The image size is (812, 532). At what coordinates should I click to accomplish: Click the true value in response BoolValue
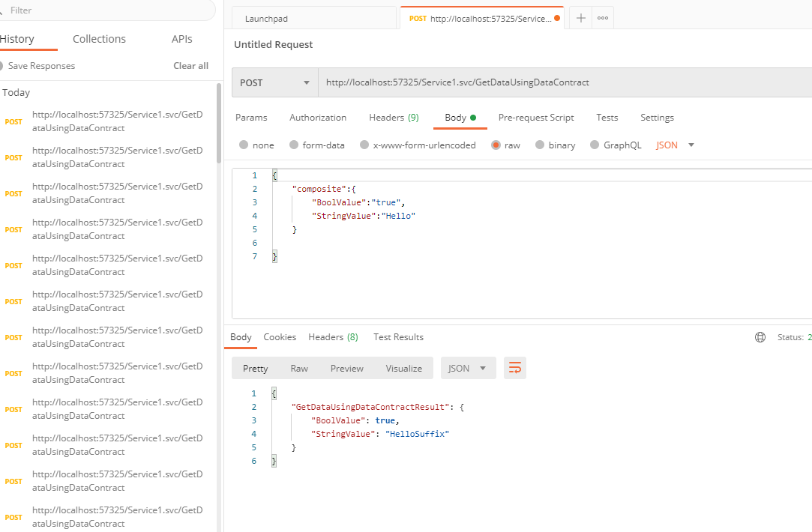(x=385, y=420)
